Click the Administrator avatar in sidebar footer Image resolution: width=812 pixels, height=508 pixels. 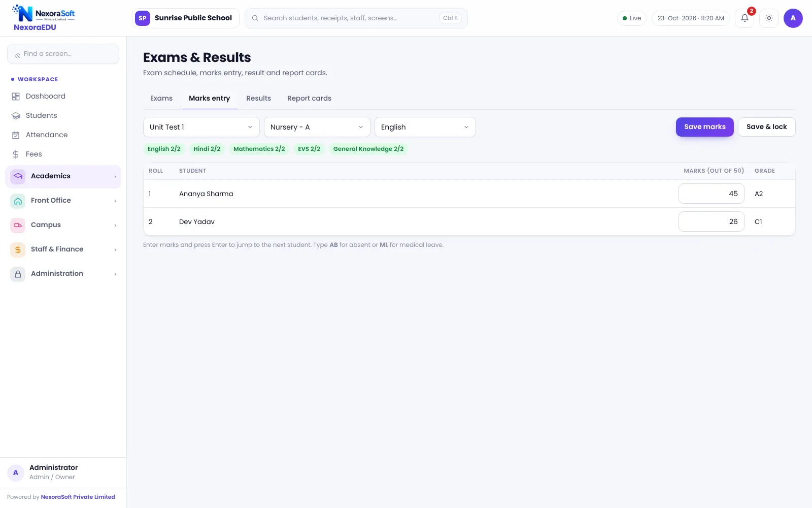pos(16,472)
